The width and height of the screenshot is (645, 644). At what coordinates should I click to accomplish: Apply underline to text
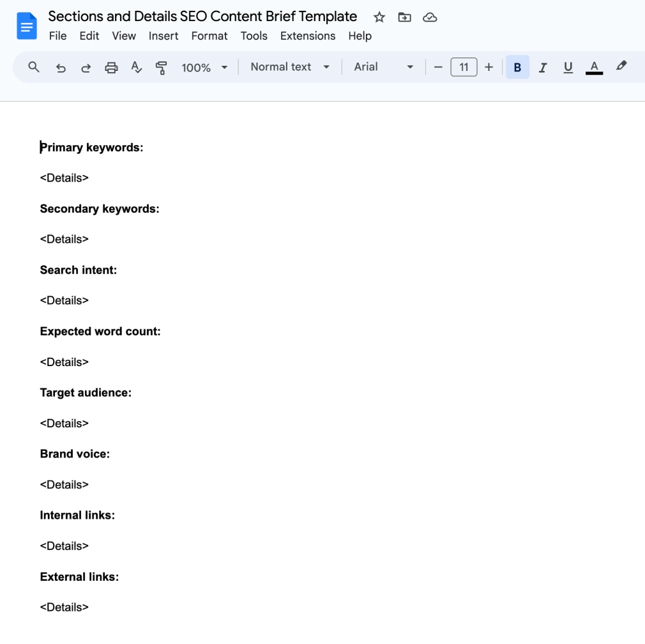[568, 66]
